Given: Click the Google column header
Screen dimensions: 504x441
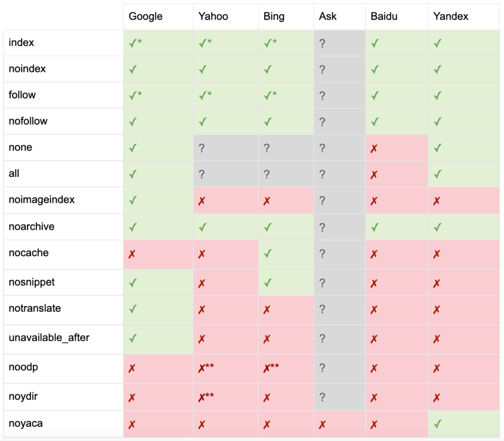Looking at the screenshot, I should point(146,16).
